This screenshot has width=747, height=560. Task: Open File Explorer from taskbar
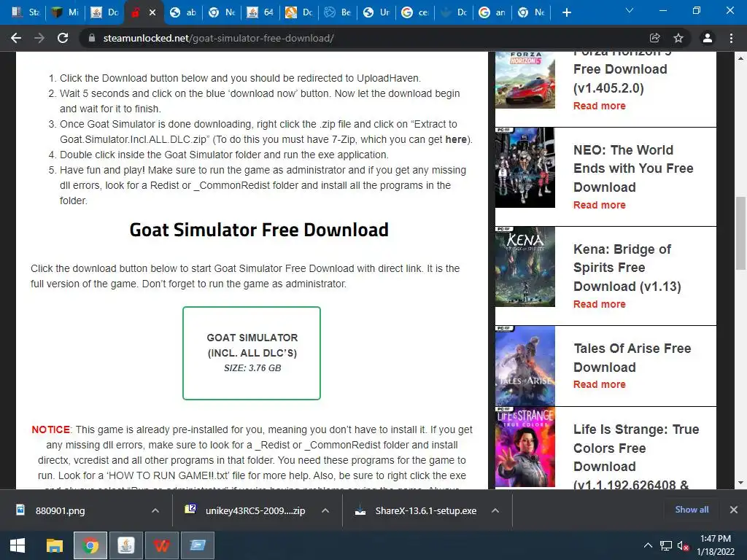54,545
